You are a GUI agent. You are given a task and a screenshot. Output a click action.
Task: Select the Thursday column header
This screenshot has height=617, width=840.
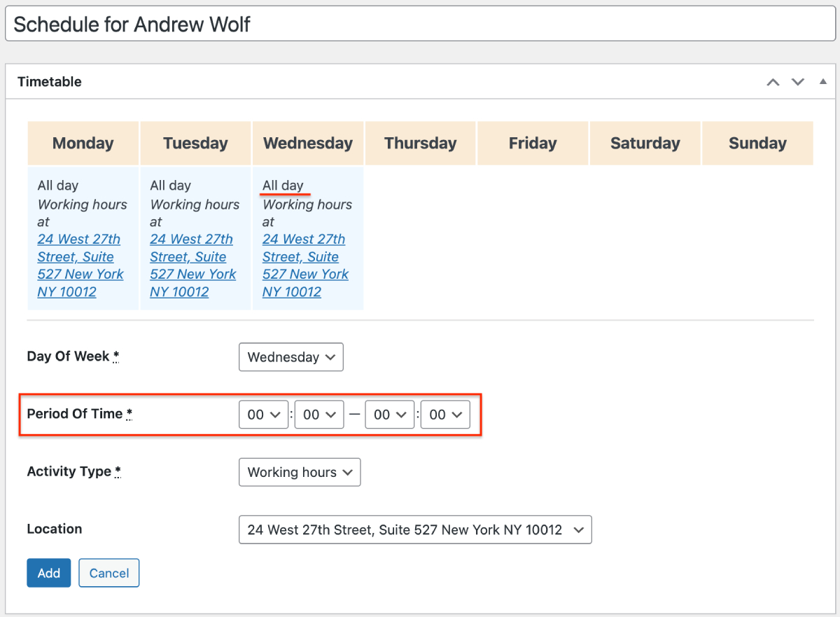pyautogui.click(x=420, y=144)
